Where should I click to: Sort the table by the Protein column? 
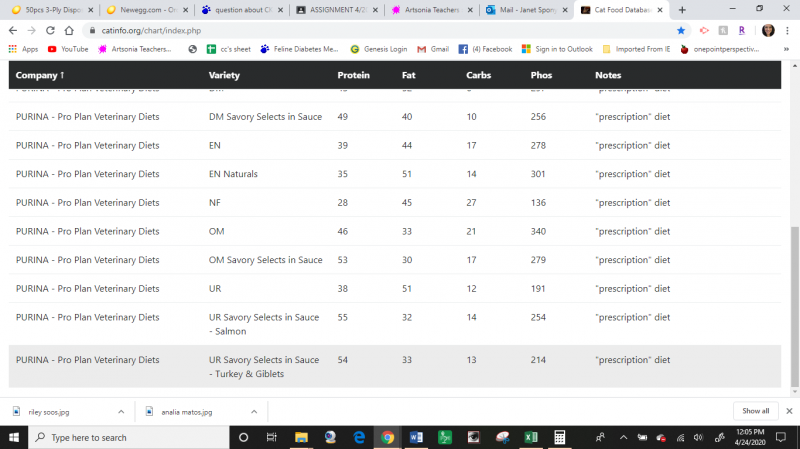(354, 75)
